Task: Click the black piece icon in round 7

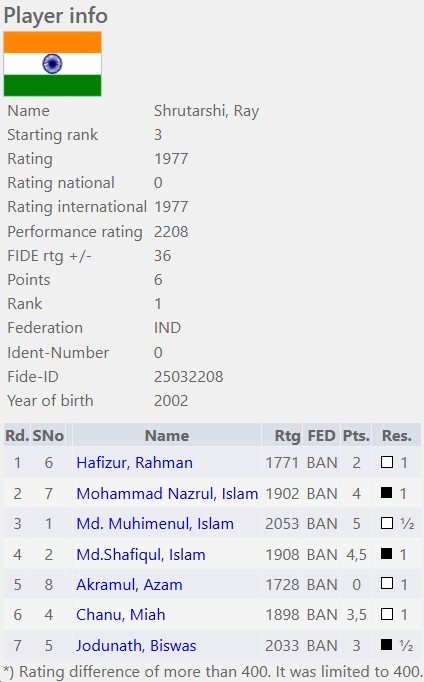Action: tap(387, 644)
